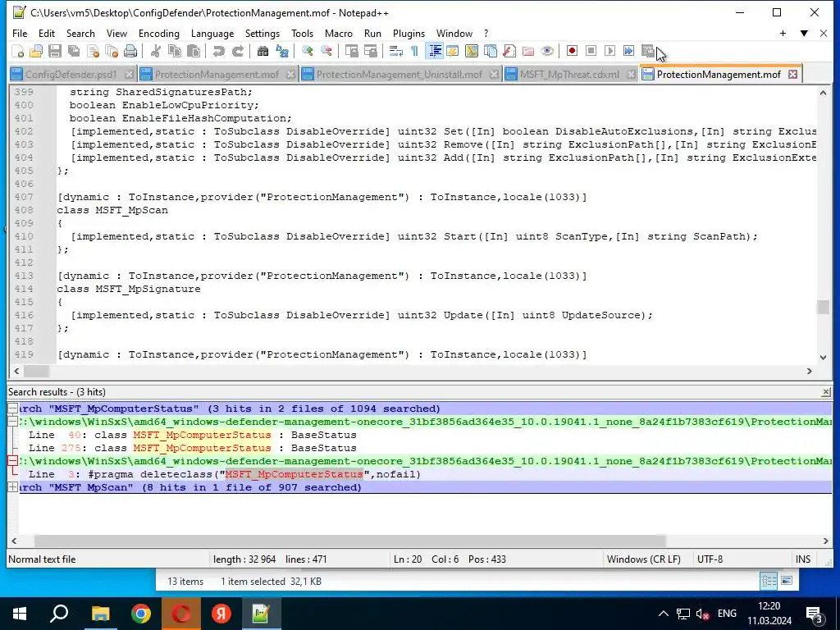Click the search results horizontal scrollbar thumb
Viewport: 840px width, 630px height.
(x=349, y=541)
